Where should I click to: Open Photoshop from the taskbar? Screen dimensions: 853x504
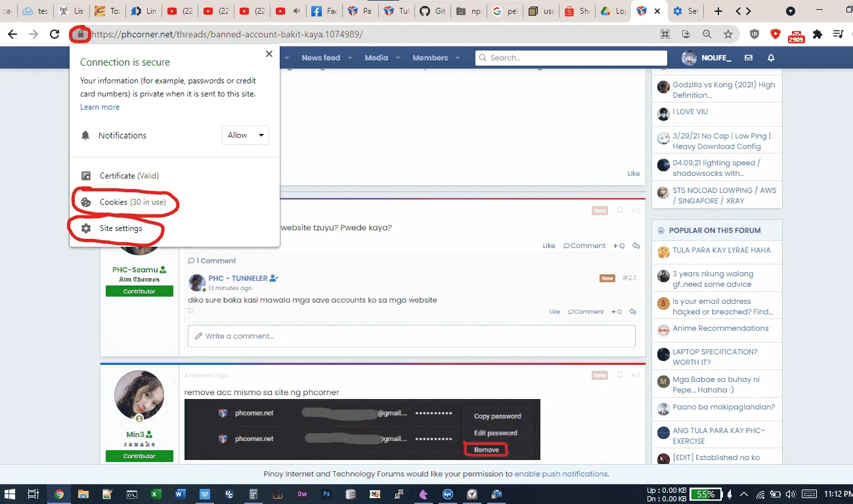[326, 494]
